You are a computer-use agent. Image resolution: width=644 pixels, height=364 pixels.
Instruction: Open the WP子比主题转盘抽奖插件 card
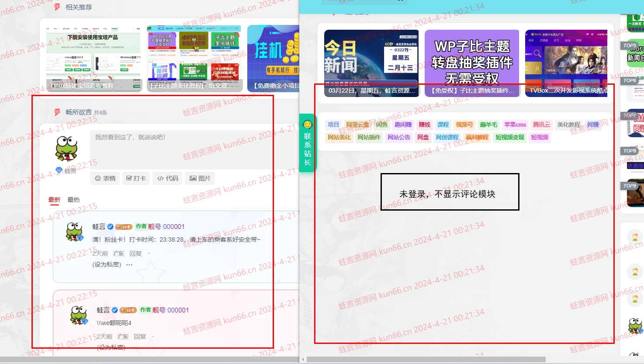coord(472,63)
